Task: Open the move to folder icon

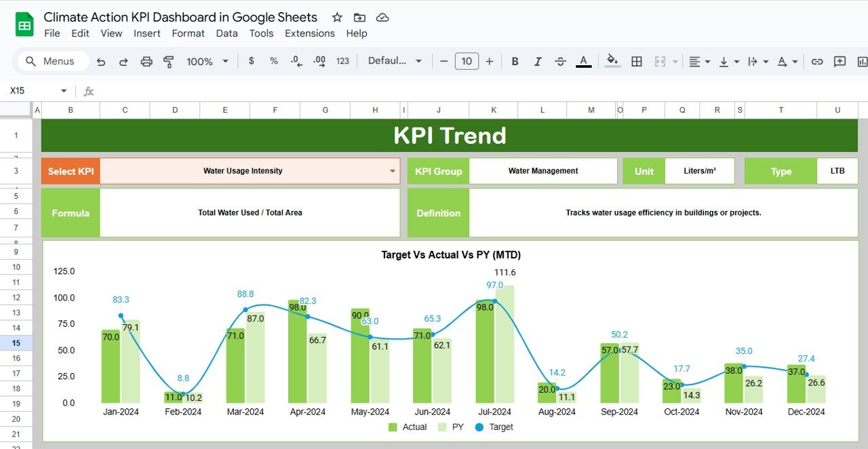Action: [x=359, y=18]
